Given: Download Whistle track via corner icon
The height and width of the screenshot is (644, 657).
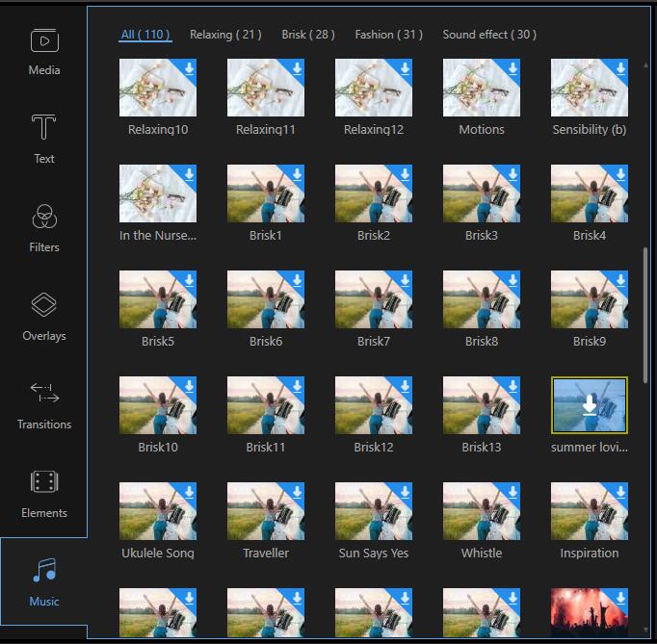Looking at the screenshot, I should click(512, 492).
